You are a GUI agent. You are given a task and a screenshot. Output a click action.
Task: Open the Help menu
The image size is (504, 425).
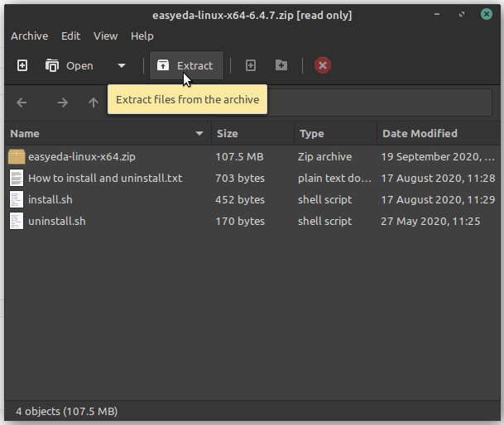click(142, 36)
